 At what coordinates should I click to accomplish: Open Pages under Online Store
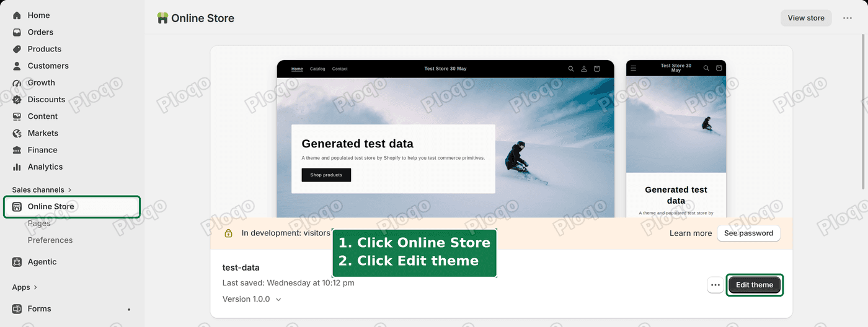tap(39, 224)
